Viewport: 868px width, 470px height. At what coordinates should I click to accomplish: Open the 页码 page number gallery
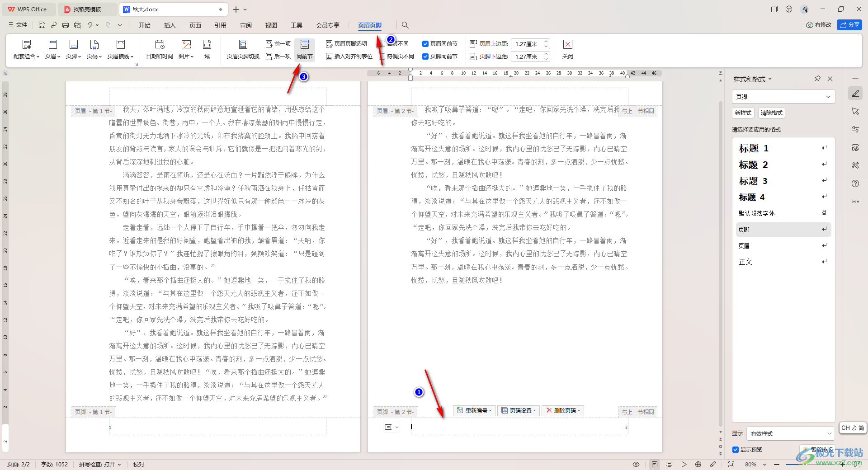pos(94,50)
